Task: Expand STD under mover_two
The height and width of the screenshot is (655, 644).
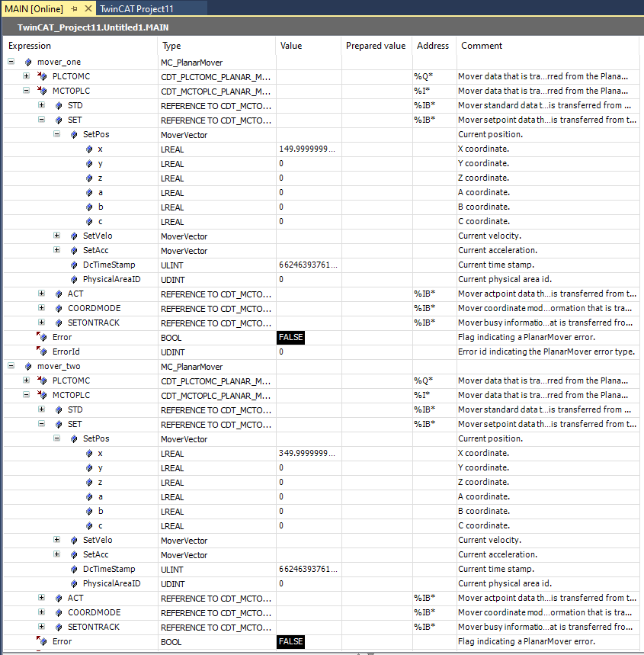Action: (x=41, y=409)
